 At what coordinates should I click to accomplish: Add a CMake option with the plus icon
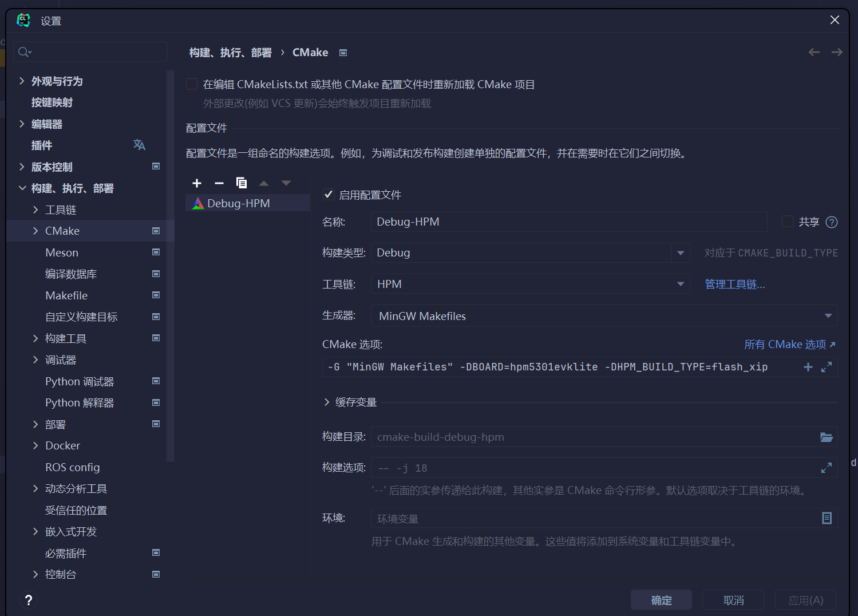(808, 367)
